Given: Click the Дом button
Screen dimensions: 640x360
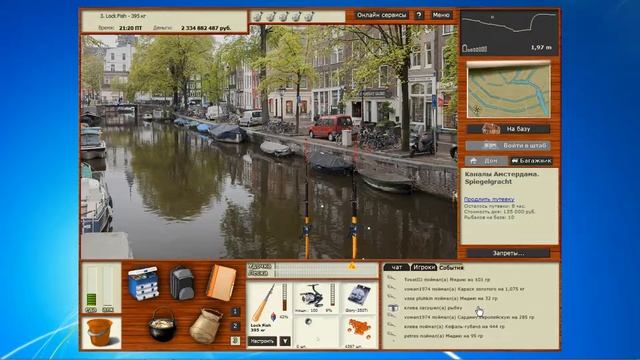Looking at the screenshot, I should (486, 161).
